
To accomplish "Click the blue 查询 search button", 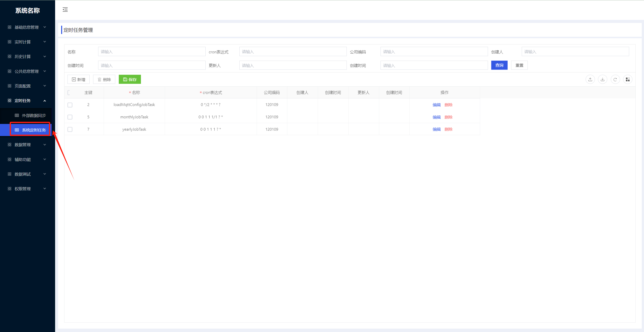I will [x=499, y=65].
